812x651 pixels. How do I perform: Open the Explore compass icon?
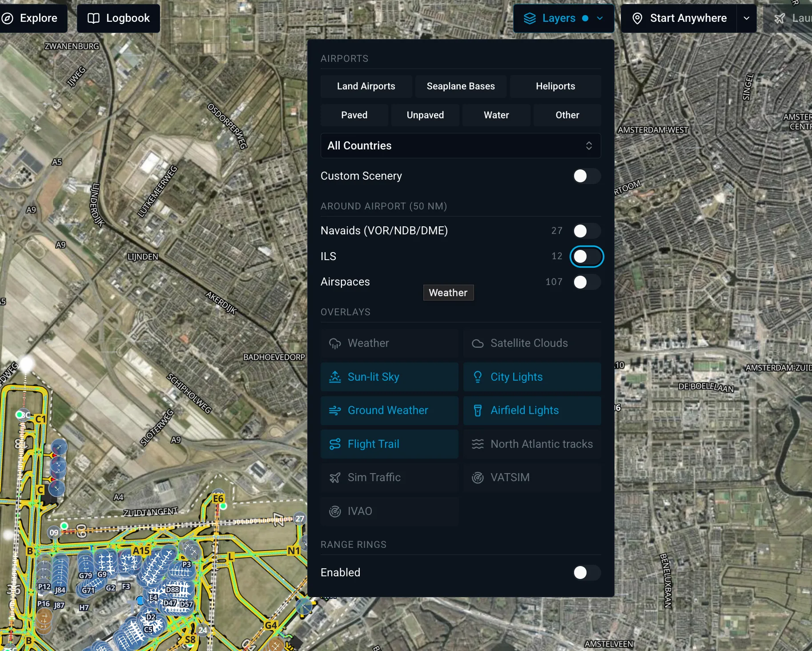pos(7,18)
